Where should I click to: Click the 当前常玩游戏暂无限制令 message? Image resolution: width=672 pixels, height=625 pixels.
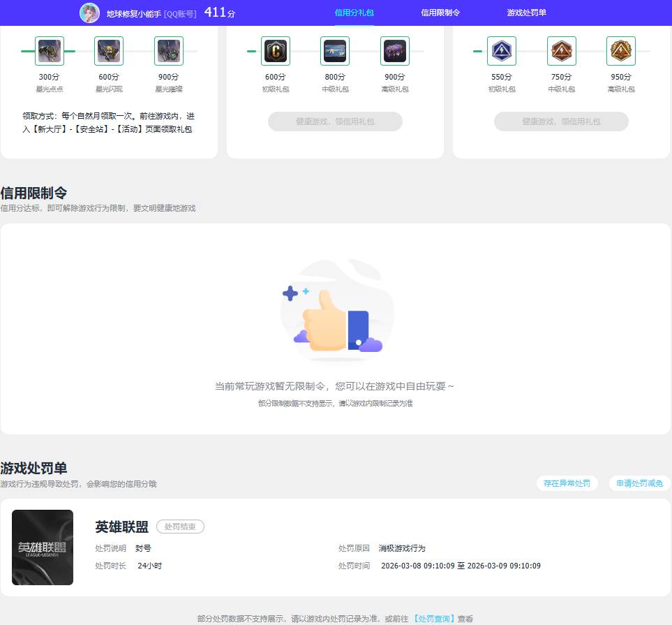click(x=334, y=386)
